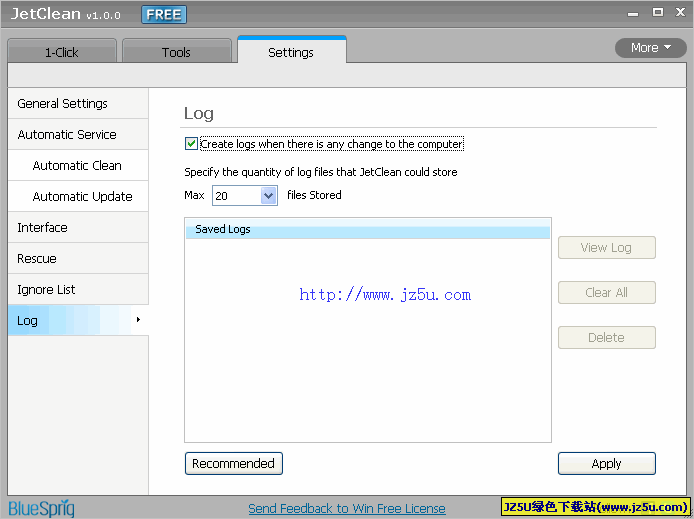This screenshot has height=519, width=694.
Task: Close the JetClean window
Action: click(681, 12)
